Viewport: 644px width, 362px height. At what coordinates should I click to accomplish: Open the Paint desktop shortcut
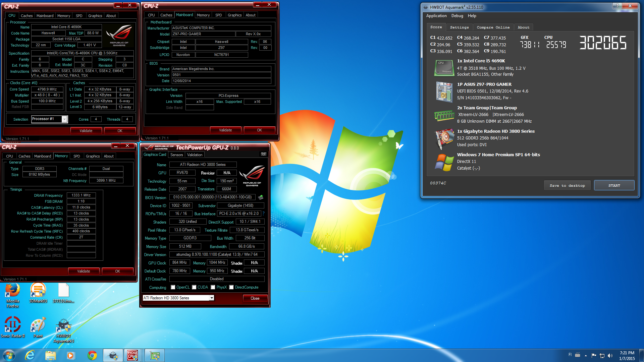pos(38,327)
